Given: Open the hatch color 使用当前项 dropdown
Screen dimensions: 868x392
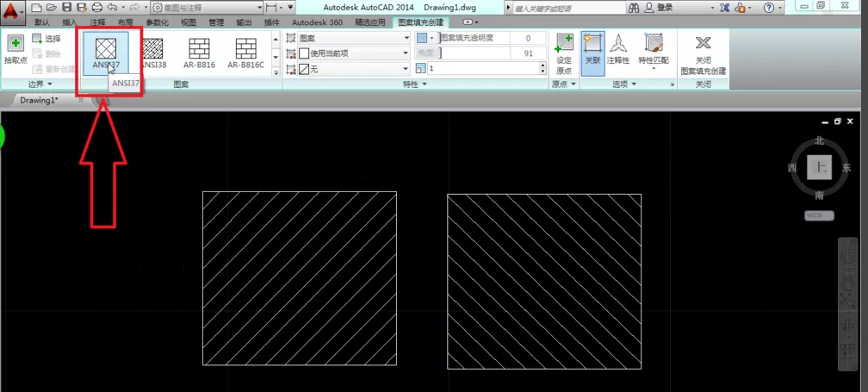Looking at the screenshot, I should (354, 53).
